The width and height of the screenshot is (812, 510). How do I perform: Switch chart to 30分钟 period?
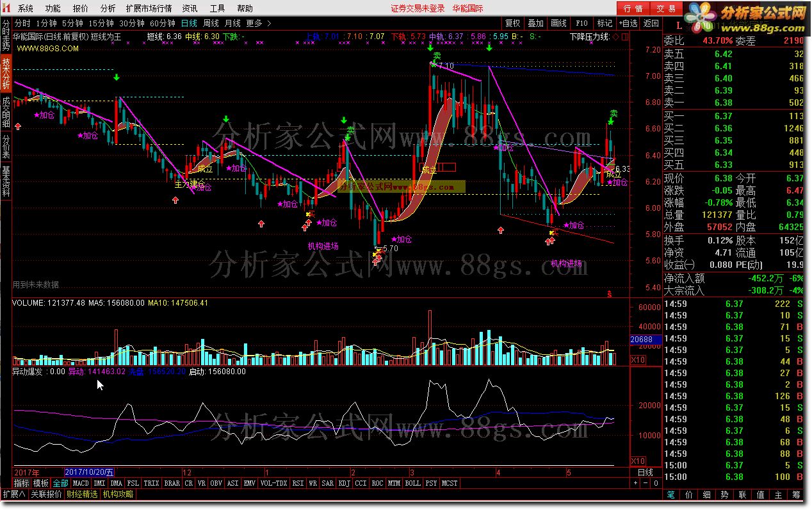pyautogui.click(x=131, y=23)
